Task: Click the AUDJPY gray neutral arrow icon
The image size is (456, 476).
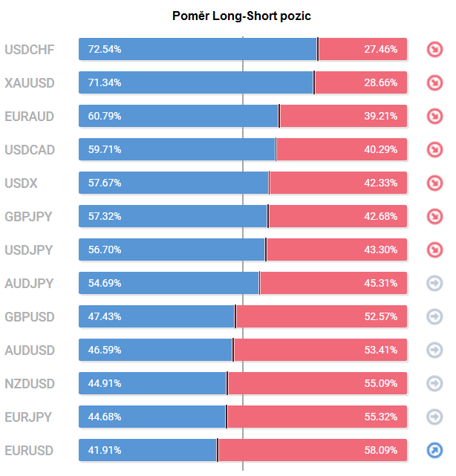Action: 434,283
